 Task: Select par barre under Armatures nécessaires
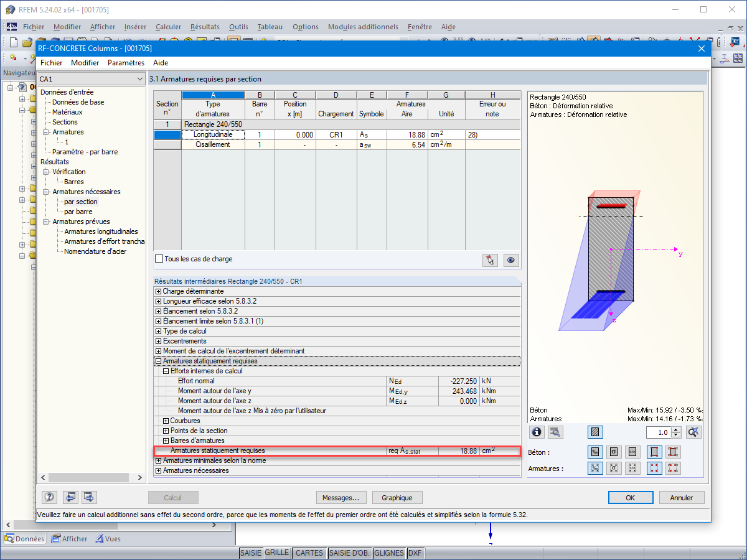point(78,212)
